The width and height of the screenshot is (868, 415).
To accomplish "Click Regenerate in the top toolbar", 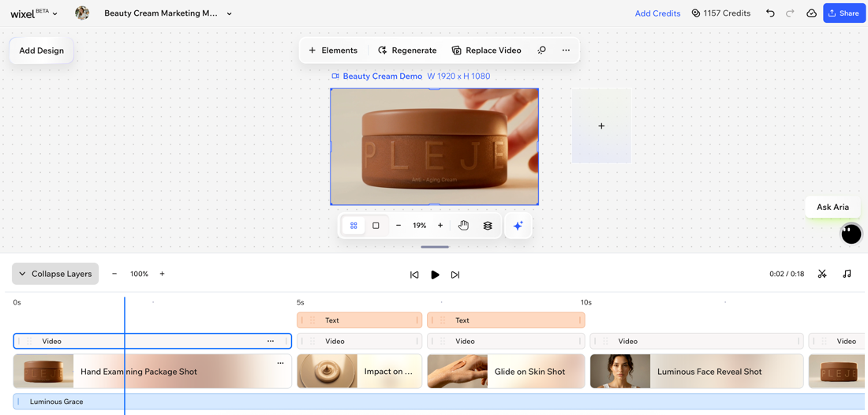I will pyautogui.click(x=407, y=50).
